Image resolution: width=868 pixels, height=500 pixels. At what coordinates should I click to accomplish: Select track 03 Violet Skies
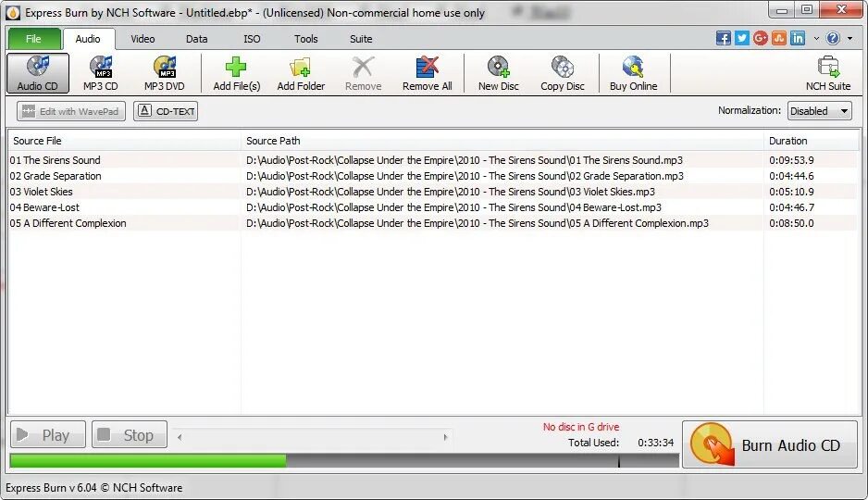coord(41,192)
